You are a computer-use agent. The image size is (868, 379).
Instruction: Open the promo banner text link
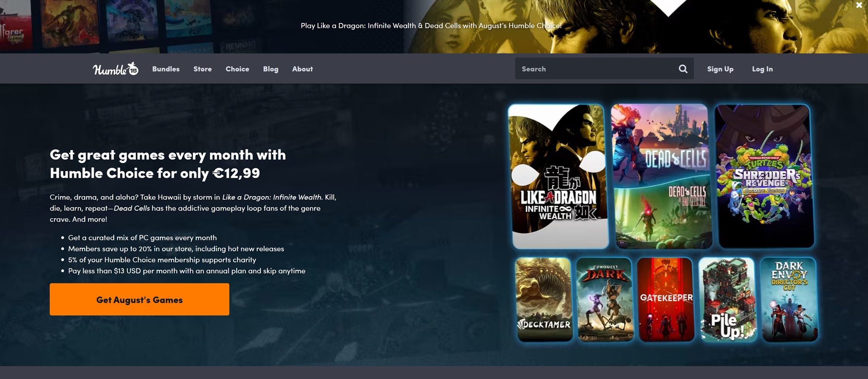[431, 25]
